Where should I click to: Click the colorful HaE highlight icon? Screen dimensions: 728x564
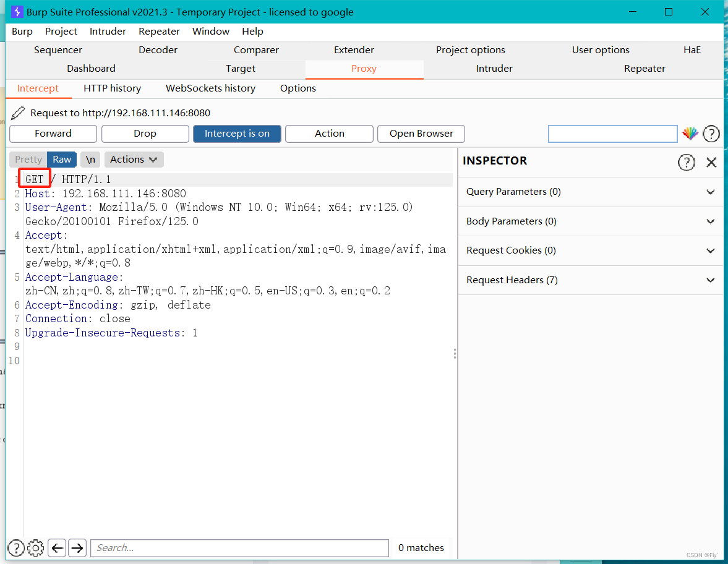coord(690,134)
